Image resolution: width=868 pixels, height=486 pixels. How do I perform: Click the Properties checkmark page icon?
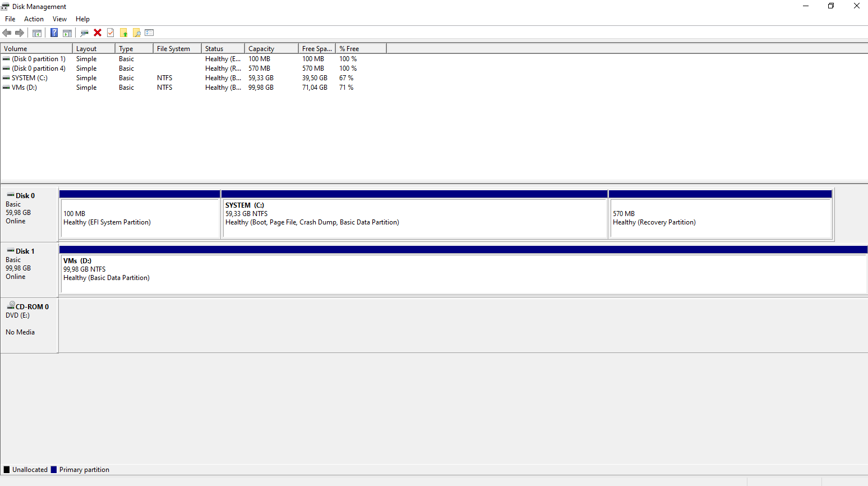110,33
